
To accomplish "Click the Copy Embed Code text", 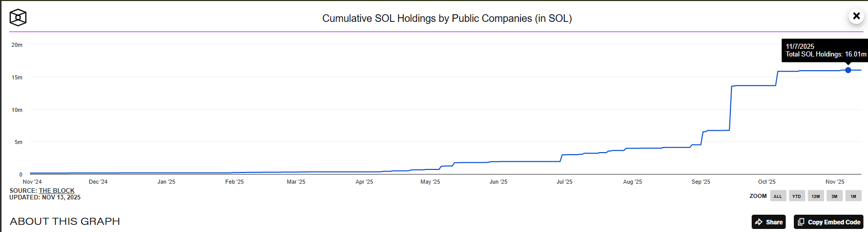I will pyautogui.click(x=834, y=222).
